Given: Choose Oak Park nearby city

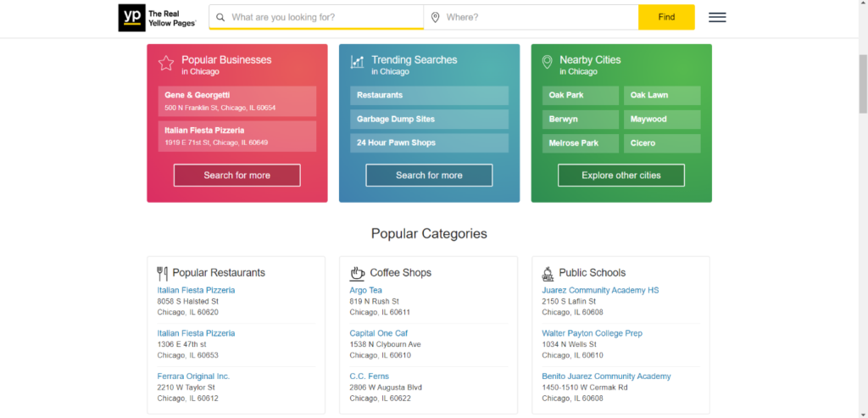Looking at the screenshot, I should click(x=581, y=95).
